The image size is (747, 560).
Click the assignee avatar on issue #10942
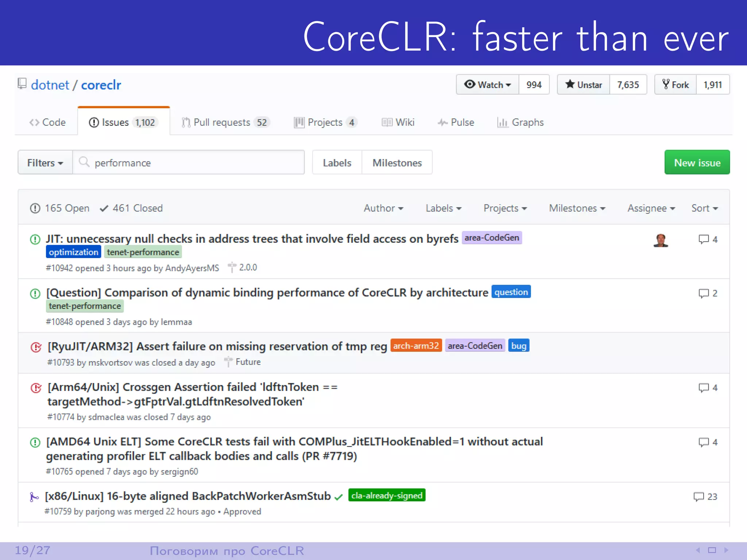[661, 240]
